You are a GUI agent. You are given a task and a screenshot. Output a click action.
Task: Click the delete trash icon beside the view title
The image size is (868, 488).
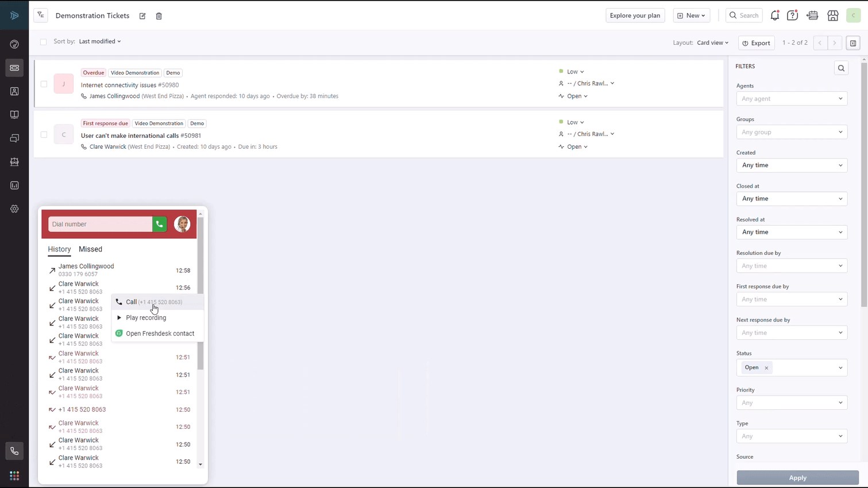[x=159, y=16]
